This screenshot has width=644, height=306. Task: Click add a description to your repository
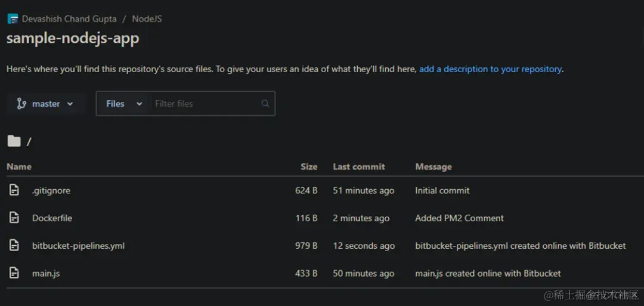490,69
